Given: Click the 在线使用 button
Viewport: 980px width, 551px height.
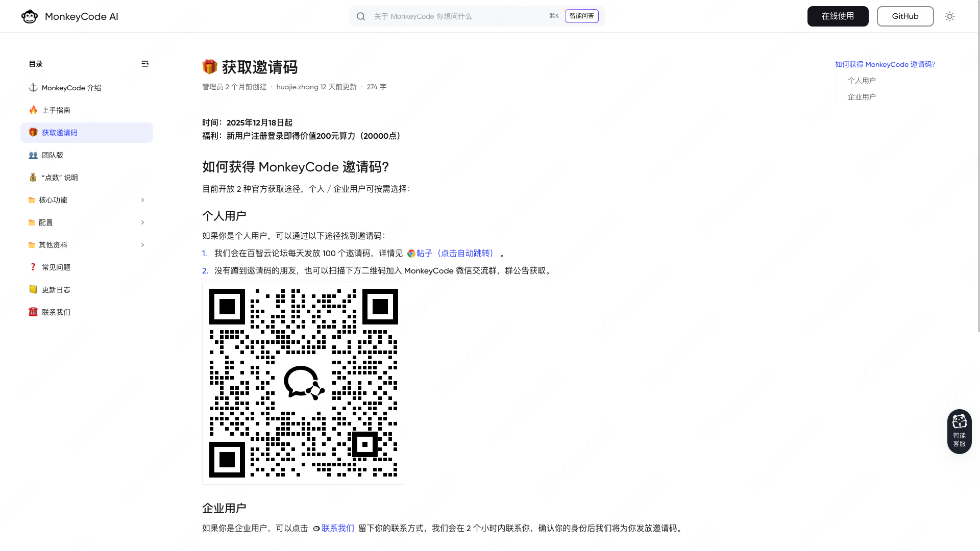Looking at the screenshot, I should pos(838,16).
